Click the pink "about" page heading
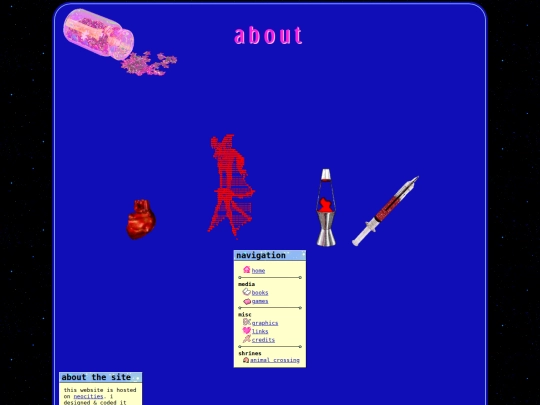 pyautogui.click(x=269, y=35)
